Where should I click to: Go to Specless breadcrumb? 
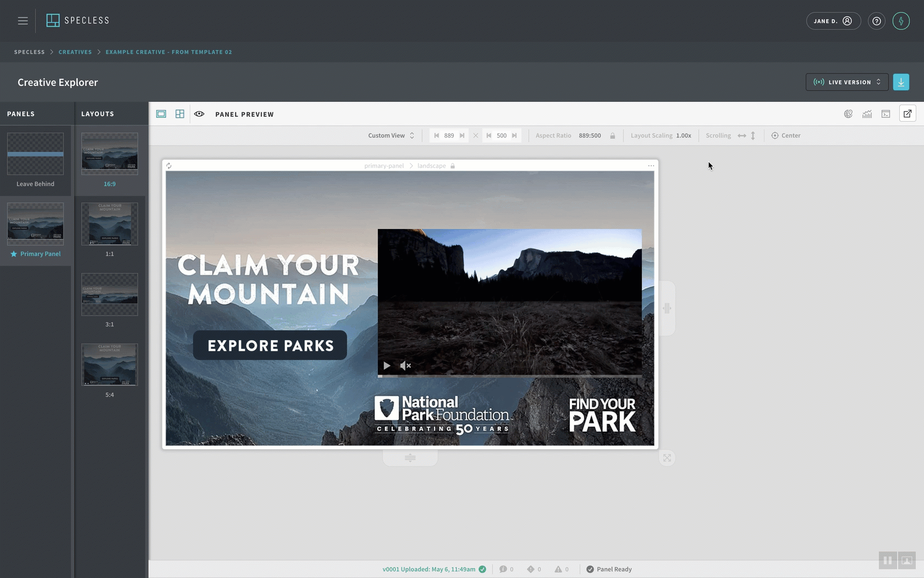[x=29, y=52]
